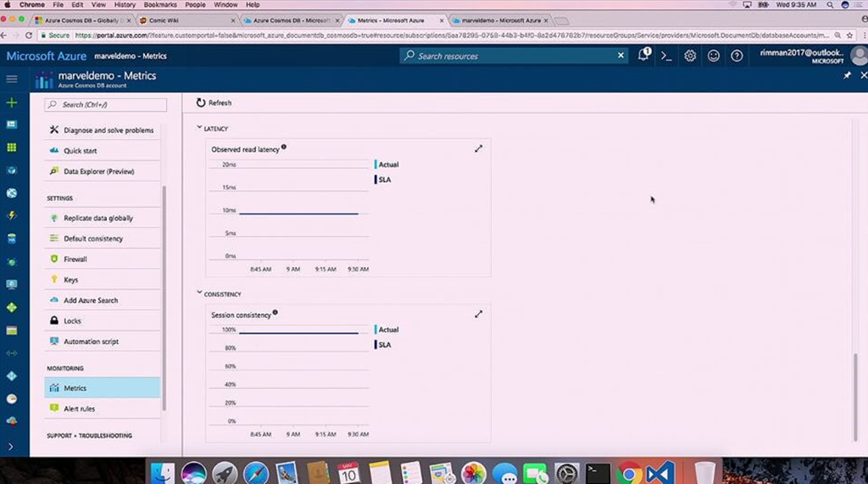Reload the page with the browser button
The width and height of the screenshot is (868, 484).
click(29, 36)
